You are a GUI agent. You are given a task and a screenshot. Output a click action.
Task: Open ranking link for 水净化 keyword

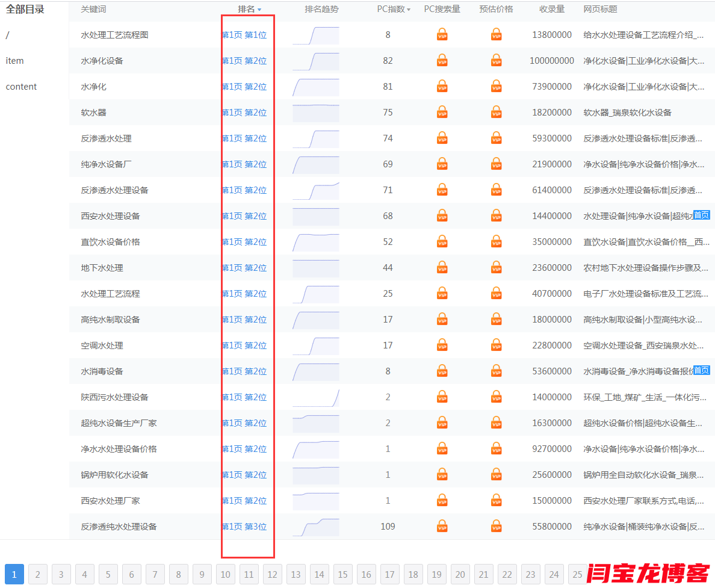point(244,87)
